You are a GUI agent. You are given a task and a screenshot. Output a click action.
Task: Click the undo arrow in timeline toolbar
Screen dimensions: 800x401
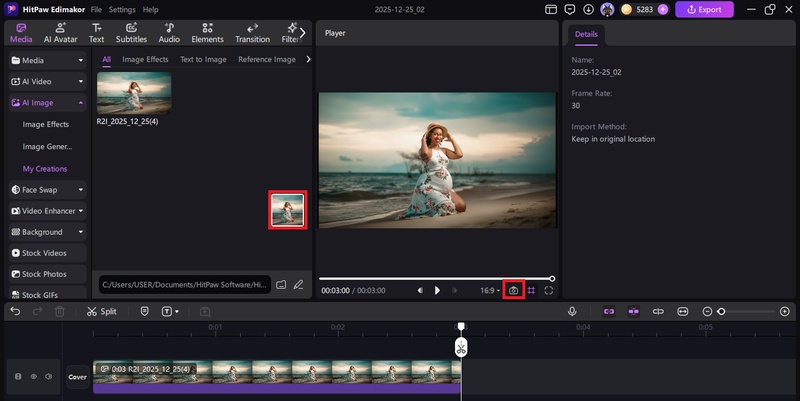tap(15, 311)
